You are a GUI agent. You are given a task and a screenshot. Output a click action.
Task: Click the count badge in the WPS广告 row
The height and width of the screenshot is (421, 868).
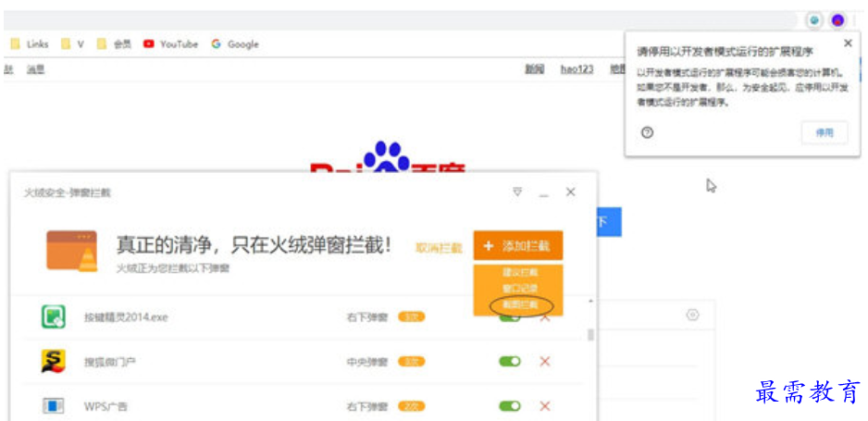pos(411,406)
